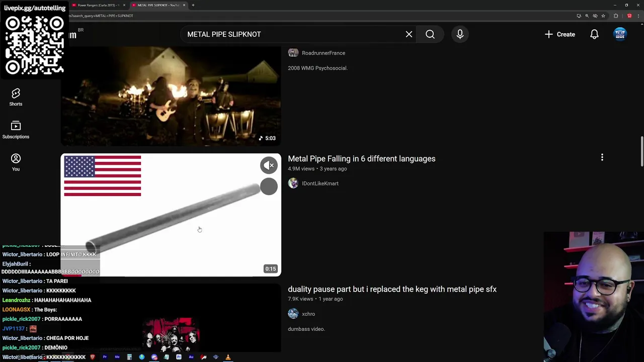
Task: Click the Create button
Action: [560, 34]
